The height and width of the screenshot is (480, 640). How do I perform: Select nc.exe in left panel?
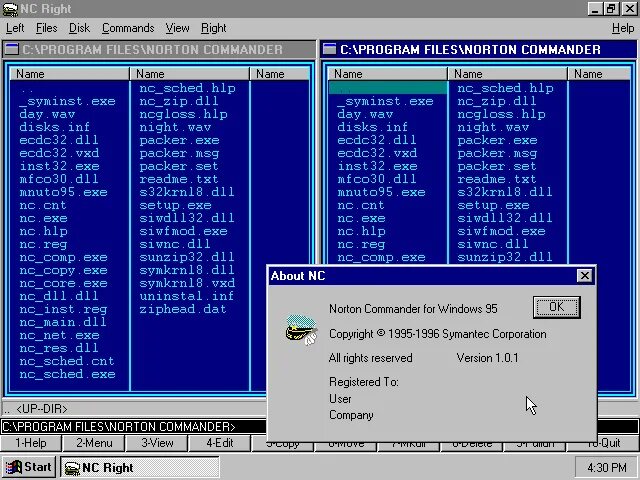(x=43, y=218)
